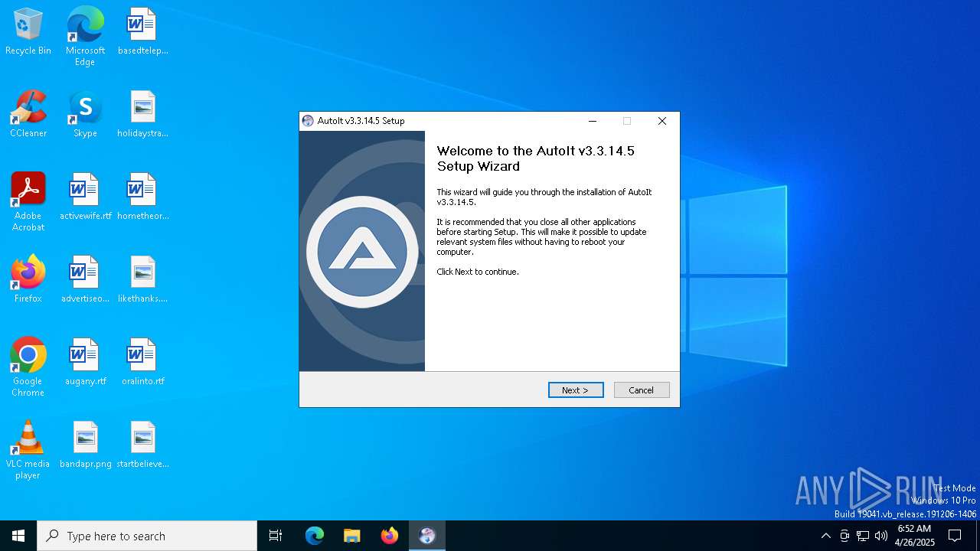Open Firefox from the taskbar
The height and width of the screenshot is (551, 980).
[x=390, y=536]
